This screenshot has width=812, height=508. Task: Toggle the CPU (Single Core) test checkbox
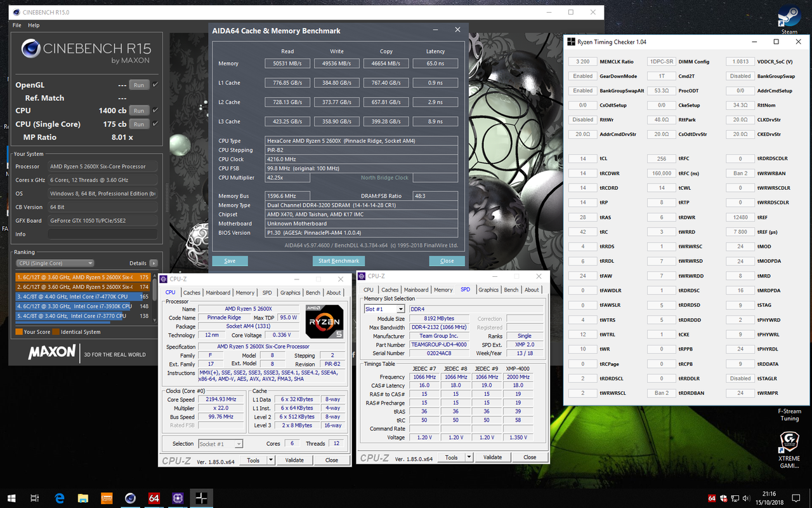tap(155, 124)
